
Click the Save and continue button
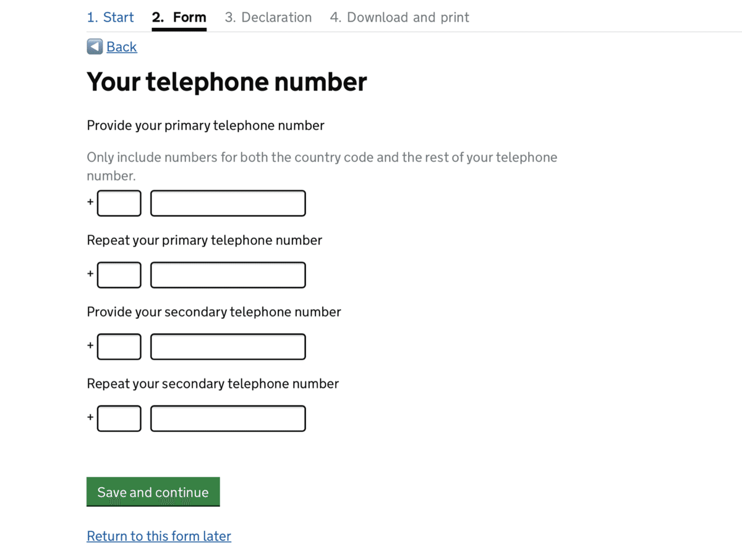(x=153, y=492)
